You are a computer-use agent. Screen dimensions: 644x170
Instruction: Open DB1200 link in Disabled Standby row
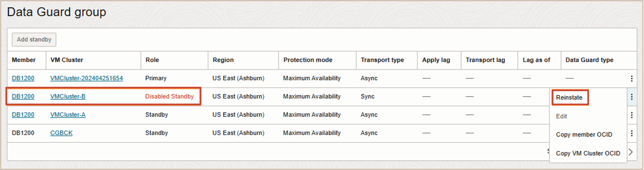tap(23, 96)
